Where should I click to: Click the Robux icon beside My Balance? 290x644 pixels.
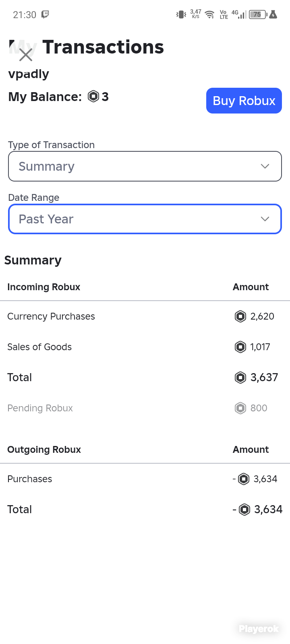[x=93, y=97]
